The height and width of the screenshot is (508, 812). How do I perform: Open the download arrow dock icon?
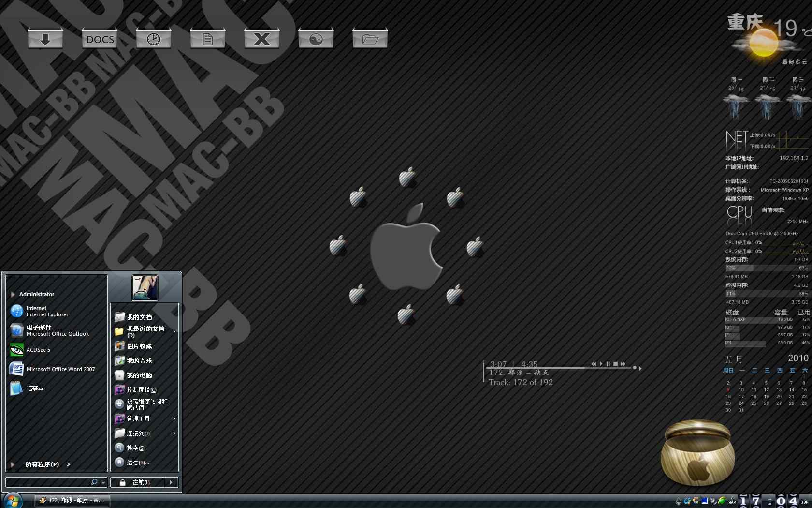45,38
